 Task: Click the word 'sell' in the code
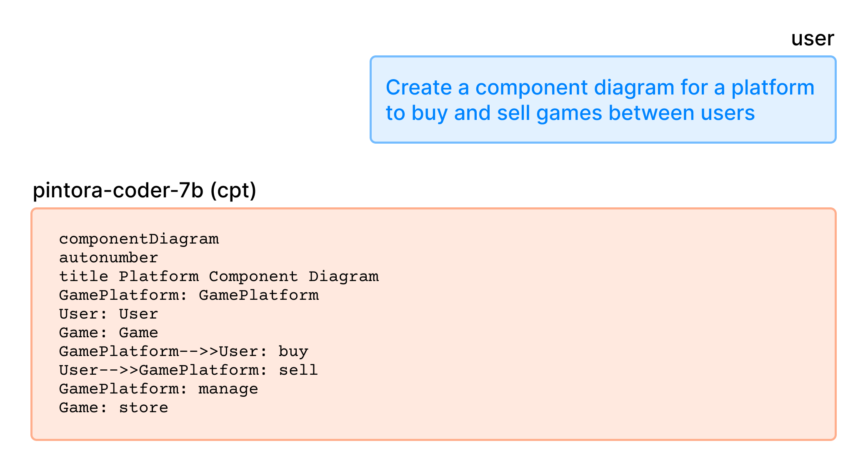click(x=298, y=370)
